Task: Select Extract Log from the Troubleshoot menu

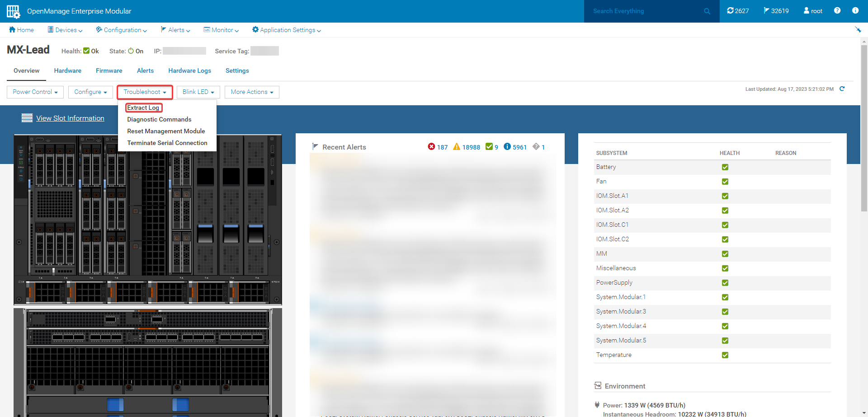Action: [x=143, y=108]
